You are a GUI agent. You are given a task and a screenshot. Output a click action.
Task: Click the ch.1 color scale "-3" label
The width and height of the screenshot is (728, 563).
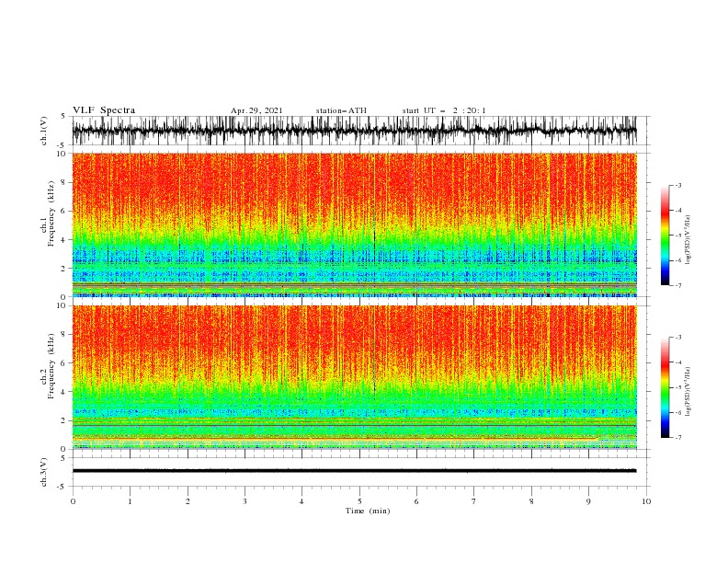tap(678, 185)
